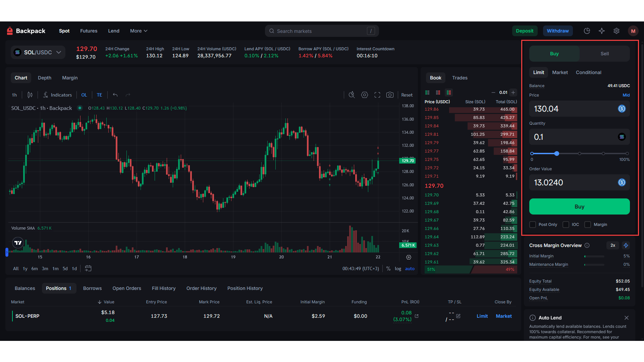Enable the Margin checkbox

[588, 225]
